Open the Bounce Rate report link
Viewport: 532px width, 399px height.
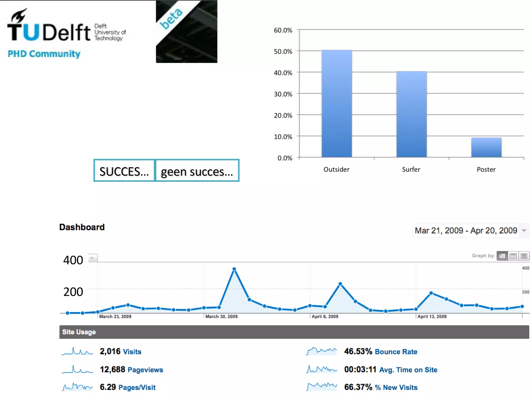point(396,351)
